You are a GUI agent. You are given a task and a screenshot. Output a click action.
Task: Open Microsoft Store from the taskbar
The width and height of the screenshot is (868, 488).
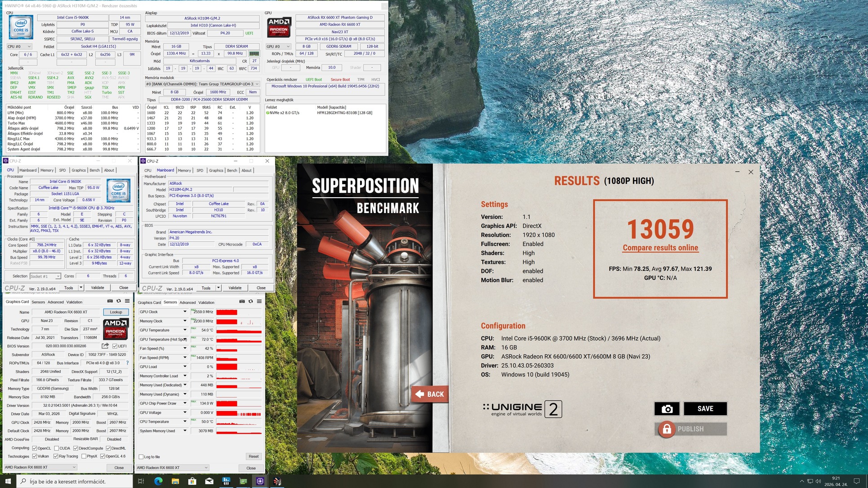(192, 481)
